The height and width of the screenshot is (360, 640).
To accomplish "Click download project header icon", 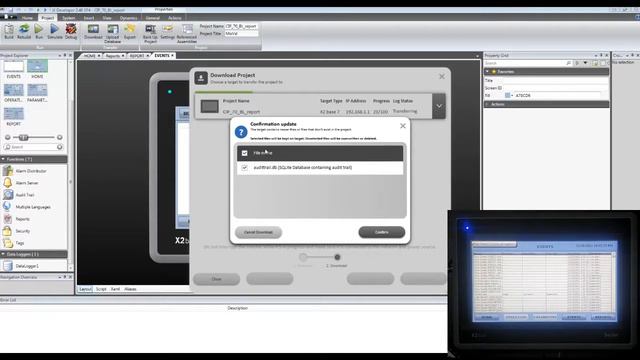I will [x=201, y=78].
